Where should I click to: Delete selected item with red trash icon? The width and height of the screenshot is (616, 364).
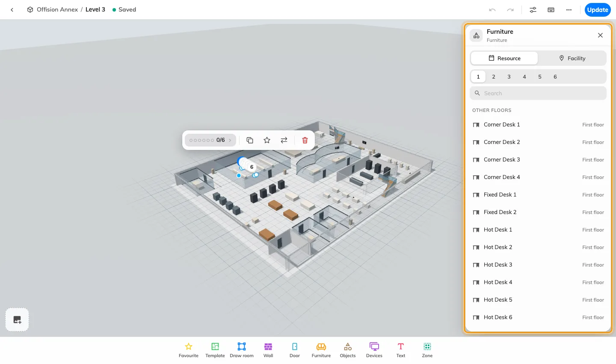[x=305, y=140]
